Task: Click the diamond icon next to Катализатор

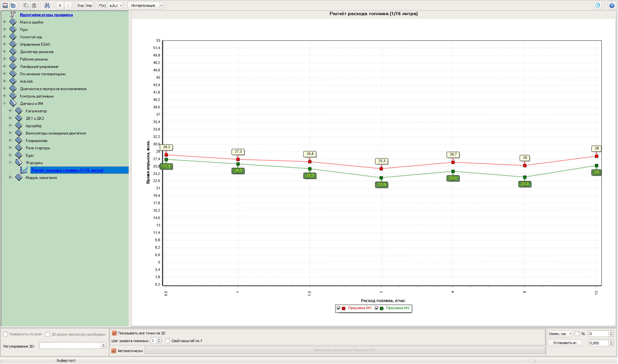Action: (19, 111)
